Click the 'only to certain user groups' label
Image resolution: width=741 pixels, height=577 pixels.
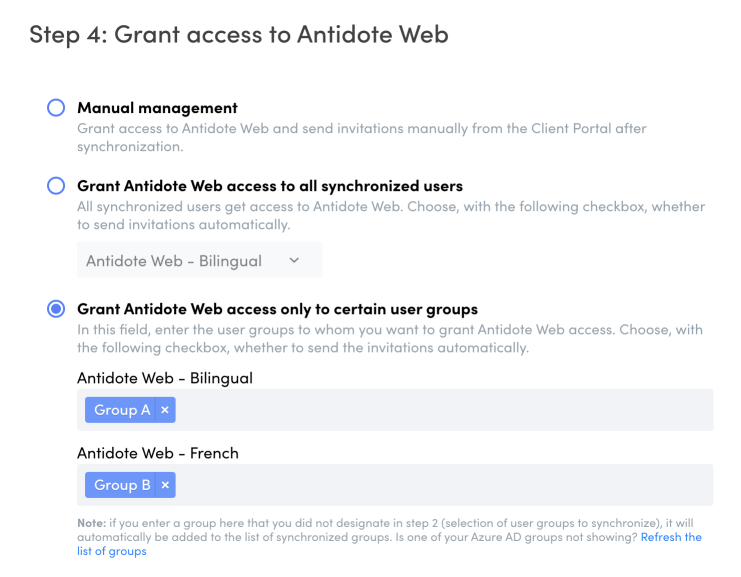coord(277,309)
